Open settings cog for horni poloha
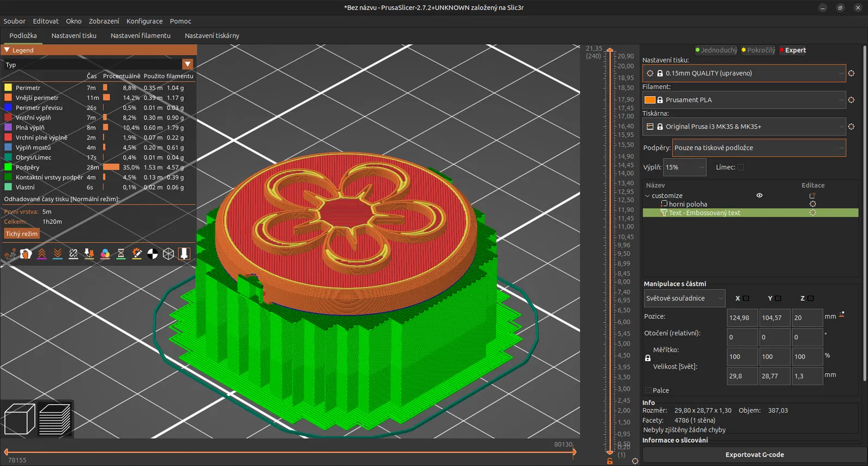This screenshot has height=466, width=868. pos(813,204)
